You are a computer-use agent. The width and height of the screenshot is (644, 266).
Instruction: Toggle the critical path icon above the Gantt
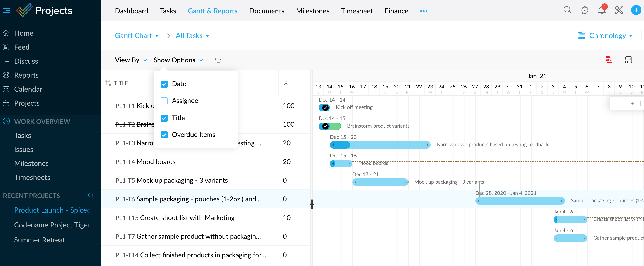[x=609, y=60]
